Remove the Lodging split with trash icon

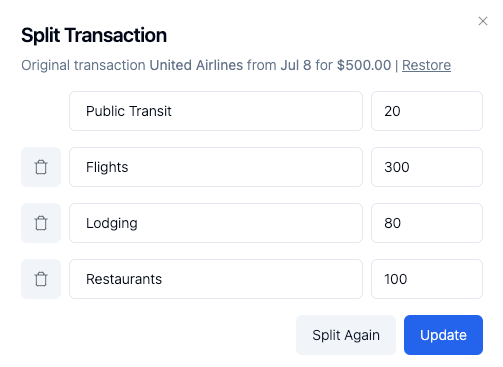tap(41, 223)
